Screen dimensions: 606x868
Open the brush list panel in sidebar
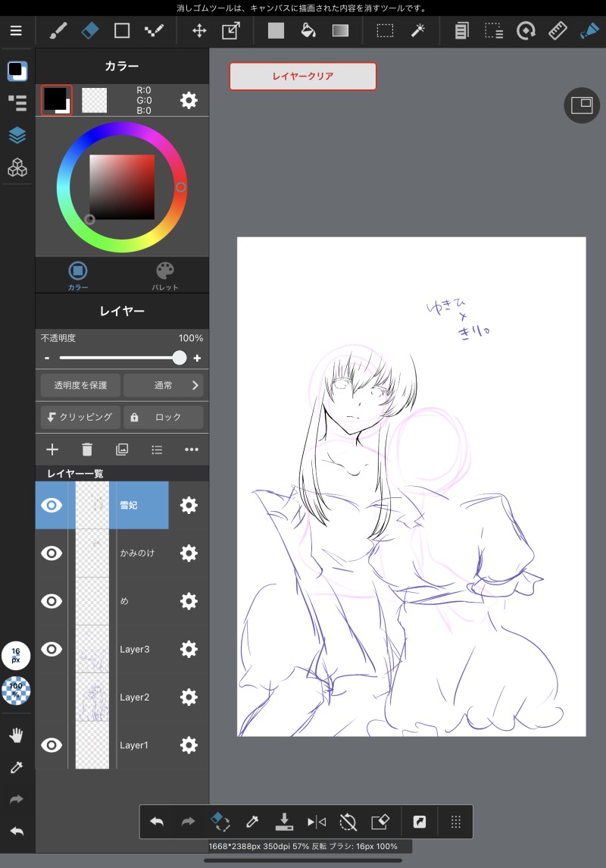pyautogui.click(x=17, y=102)
